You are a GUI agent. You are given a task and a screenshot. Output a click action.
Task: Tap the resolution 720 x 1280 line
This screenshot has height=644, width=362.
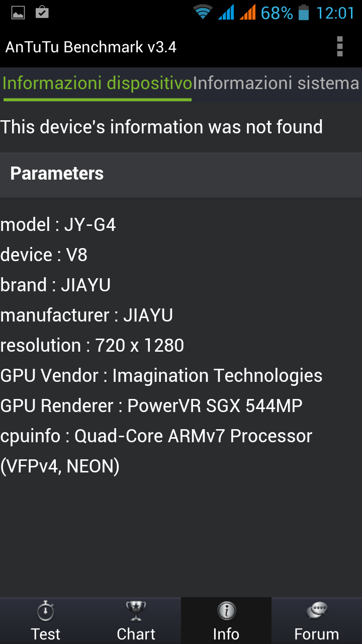92,346
